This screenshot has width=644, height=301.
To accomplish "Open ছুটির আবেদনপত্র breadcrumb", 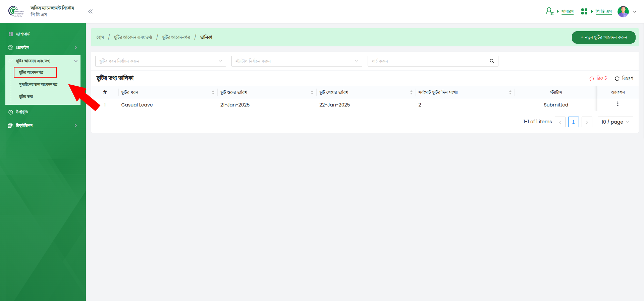I will coord(176,37).
